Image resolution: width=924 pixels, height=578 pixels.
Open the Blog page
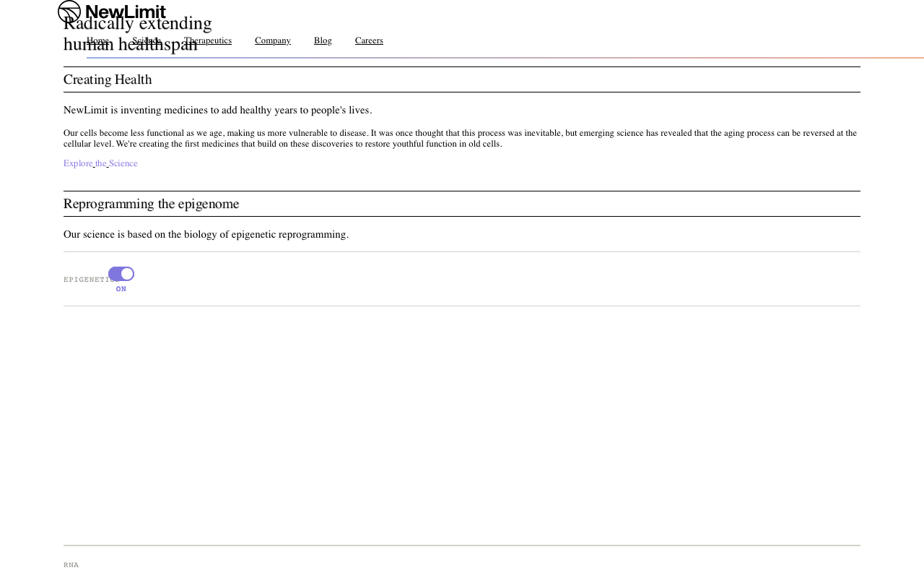[x=323, y=41]
